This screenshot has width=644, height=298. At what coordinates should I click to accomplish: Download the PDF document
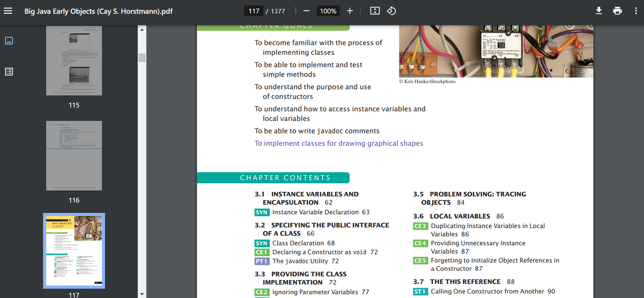tap(599, 10)
